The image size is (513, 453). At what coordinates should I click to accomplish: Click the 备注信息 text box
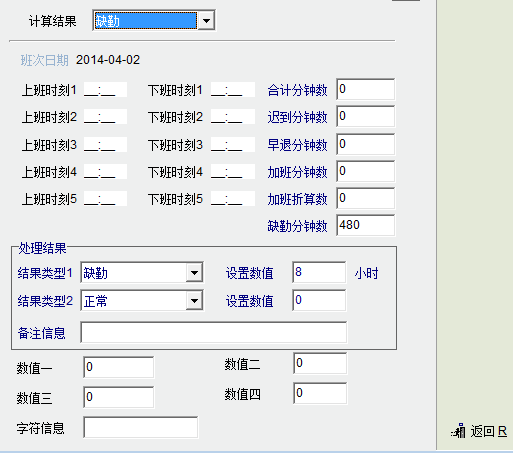[214, 332]
